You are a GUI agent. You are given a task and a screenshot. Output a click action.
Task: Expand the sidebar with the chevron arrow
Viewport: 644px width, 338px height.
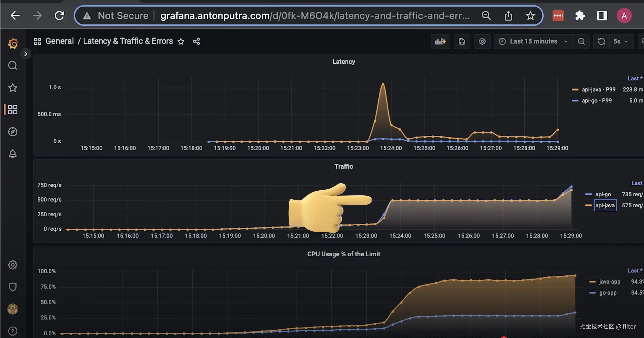(x=25, y=54)
